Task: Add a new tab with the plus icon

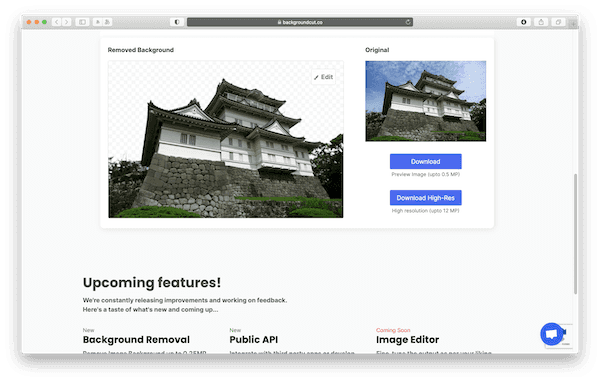Action: click(573, 24)
